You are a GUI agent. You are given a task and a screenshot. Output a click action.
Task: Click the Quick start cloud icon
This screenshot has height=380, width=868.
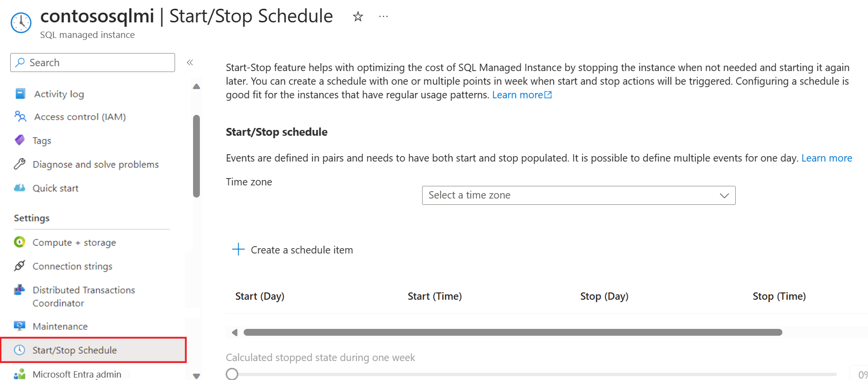pyautogui.click(x=19, y=188)
